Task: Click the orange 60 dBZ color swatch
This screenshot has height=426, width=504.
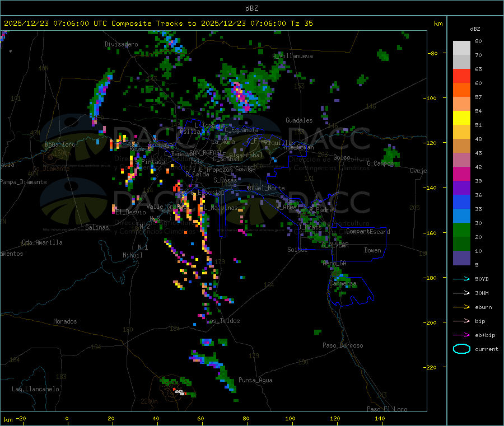Action: point(461,90)
